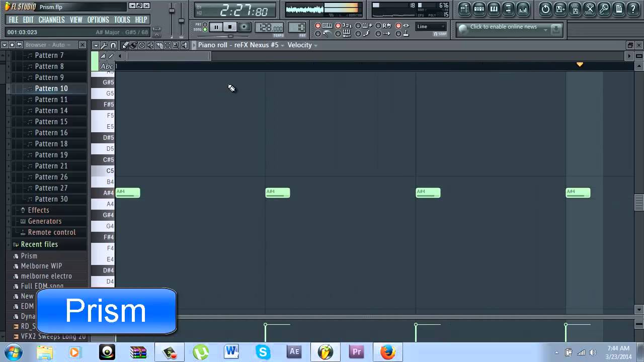644x362 pixels.
Task: Toggle the 3-2-1 recording countdown
Action: (343, 26)
